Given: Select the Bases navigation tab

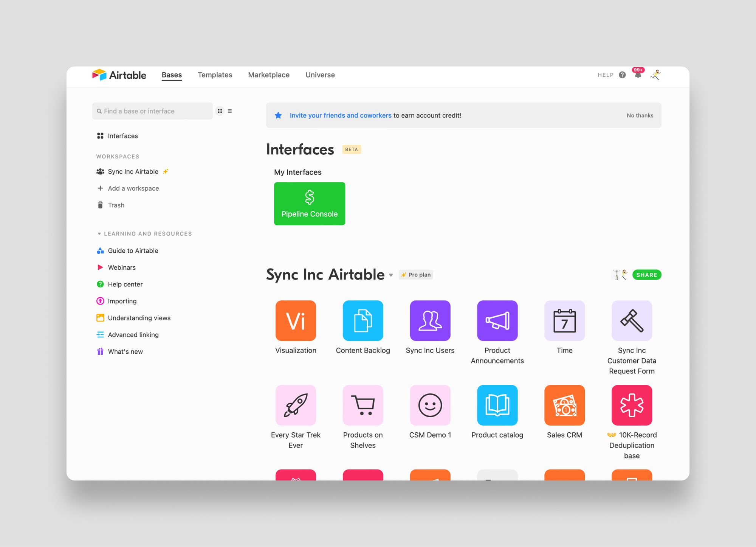Looking at the screenshot, I should [x=172, y=75].
